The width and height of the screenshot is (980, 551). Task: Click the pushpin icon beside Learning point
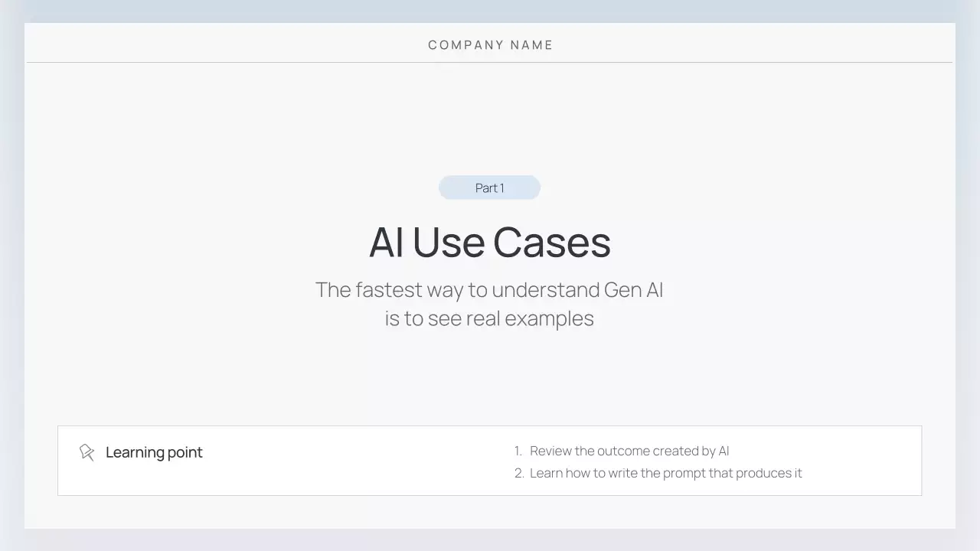[x=87, y=452]
